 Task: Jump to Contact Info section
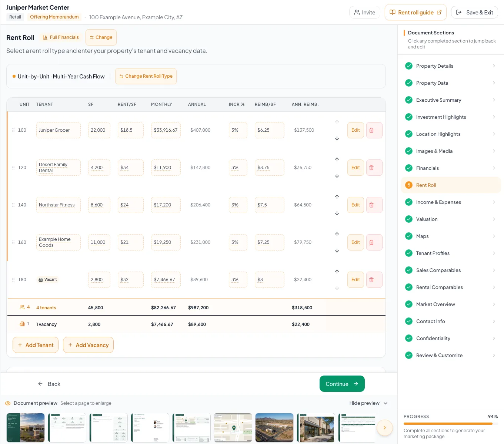coord(451,321)
